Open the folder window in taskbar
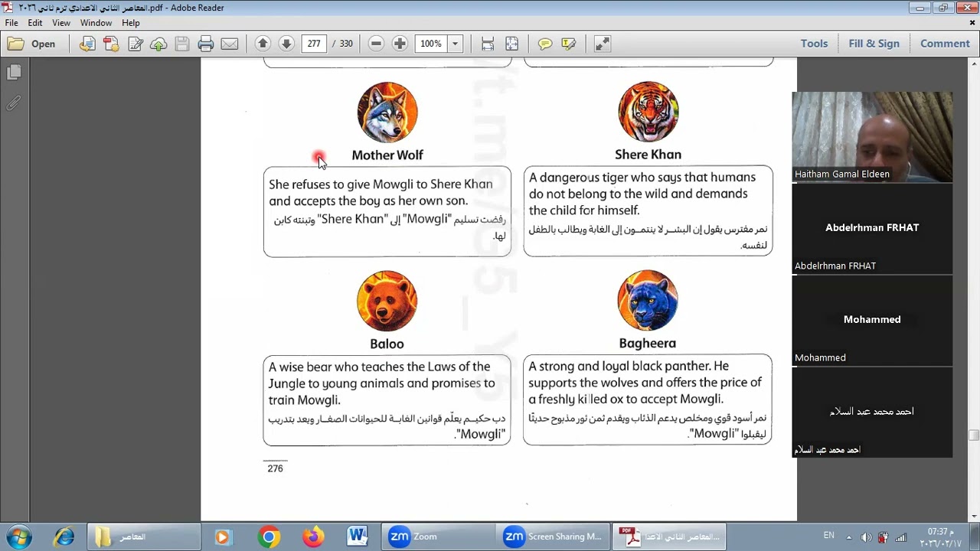The width and height of the screenshot is (980, 551). click(x=143, y=537)
